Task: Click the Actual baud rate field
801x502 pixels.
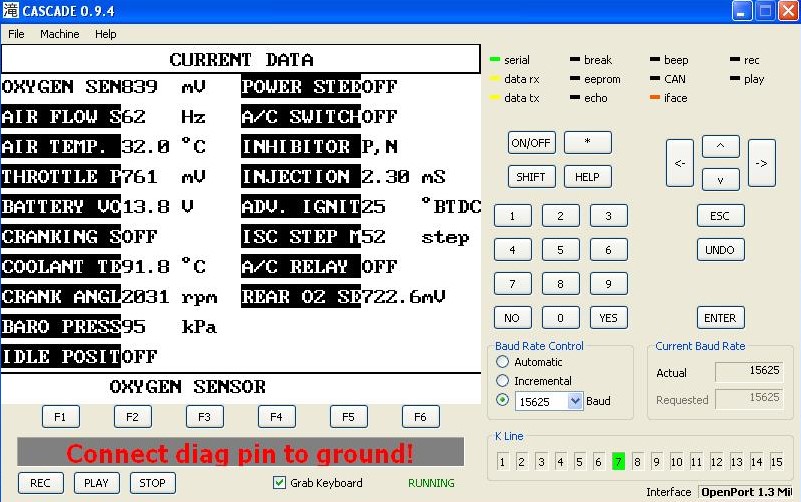Action: click(x=749, y=371)
